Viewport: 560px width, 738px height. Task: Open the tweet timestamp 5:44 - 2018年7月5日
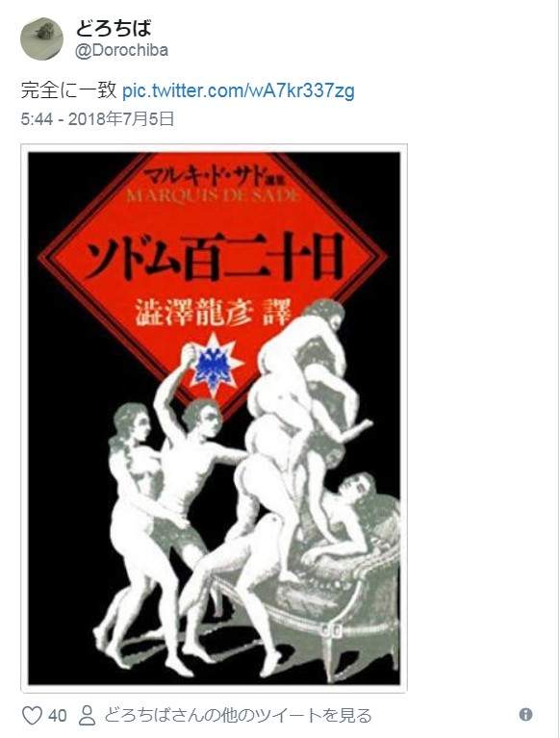97,118
